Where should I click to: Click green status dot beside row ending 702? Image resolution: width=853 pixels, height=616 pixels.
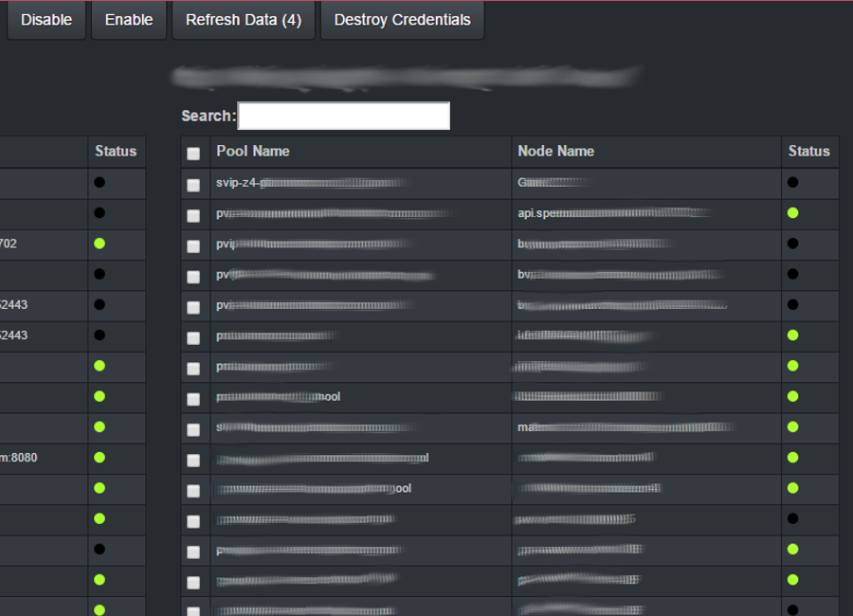pos(100,244)
